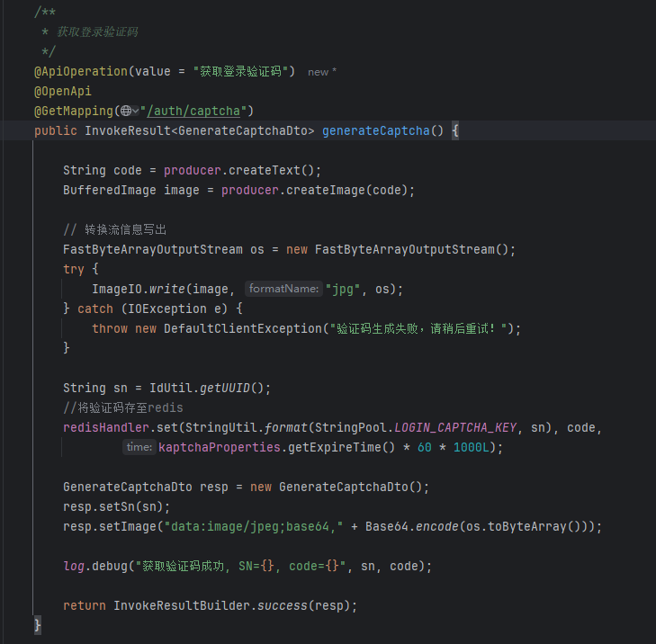Click the BufferedImage type name
The height and width of the screenshot is (644, 656).
(x=110, y=191)
